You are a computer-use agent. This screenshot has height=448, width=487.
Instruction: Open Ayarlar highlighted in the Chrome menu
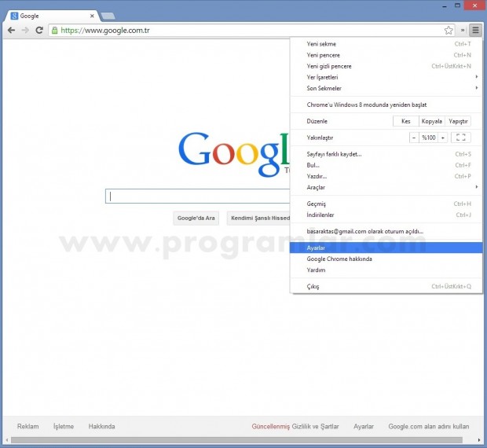point(386,248)
